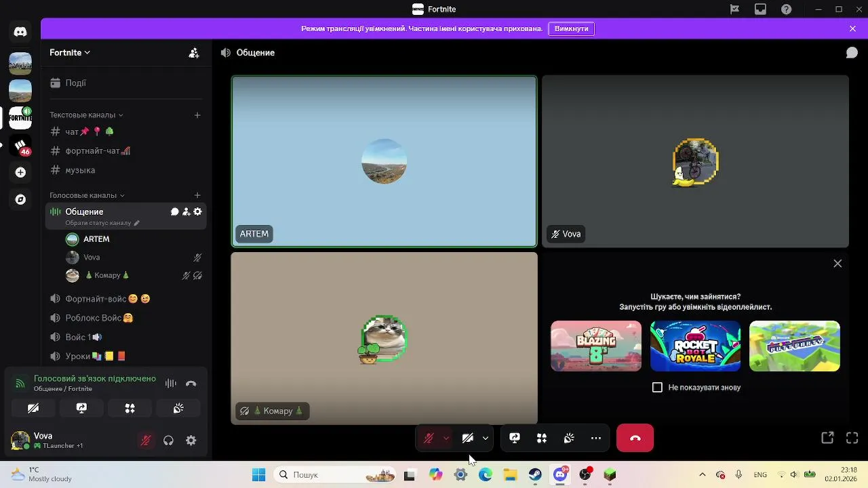This screenshot has height=488, width=868.
Task: Open soundboard button in call toolbar
Action: pyautogui.click(x=569, y=439)
